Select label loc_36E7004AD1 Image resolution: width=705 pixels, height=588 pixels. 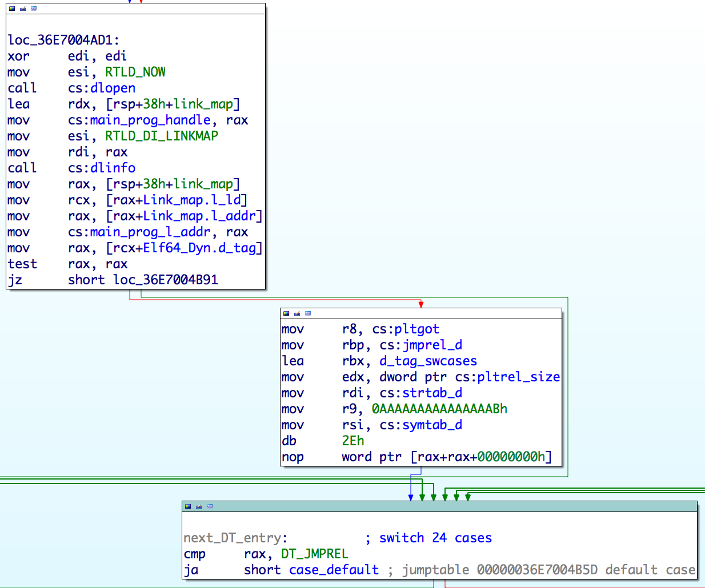64,40
